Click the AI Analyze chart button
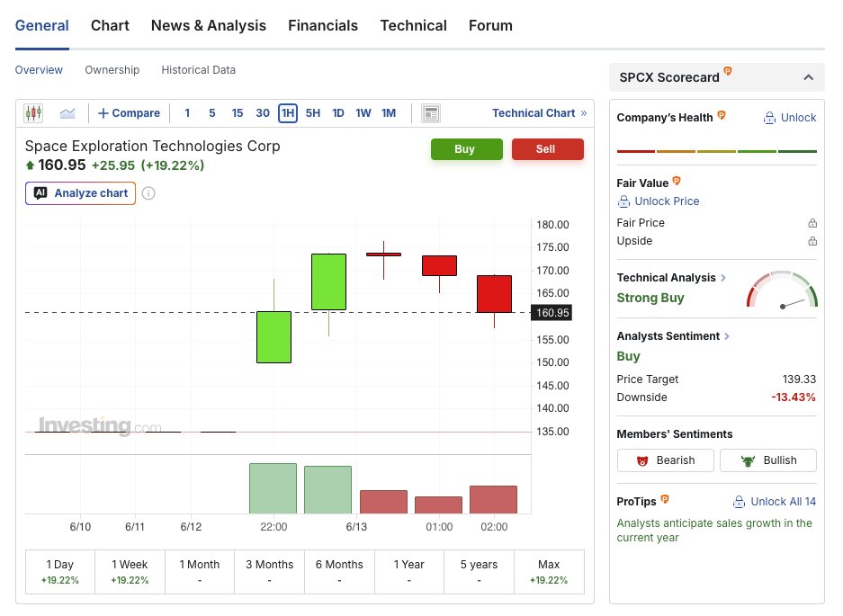This screenshot has width=843, height=616. coord(80,193)
